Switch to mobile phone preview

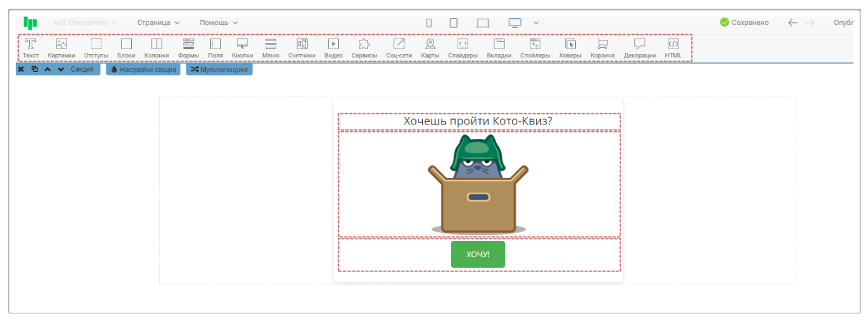tap(429, 23)
